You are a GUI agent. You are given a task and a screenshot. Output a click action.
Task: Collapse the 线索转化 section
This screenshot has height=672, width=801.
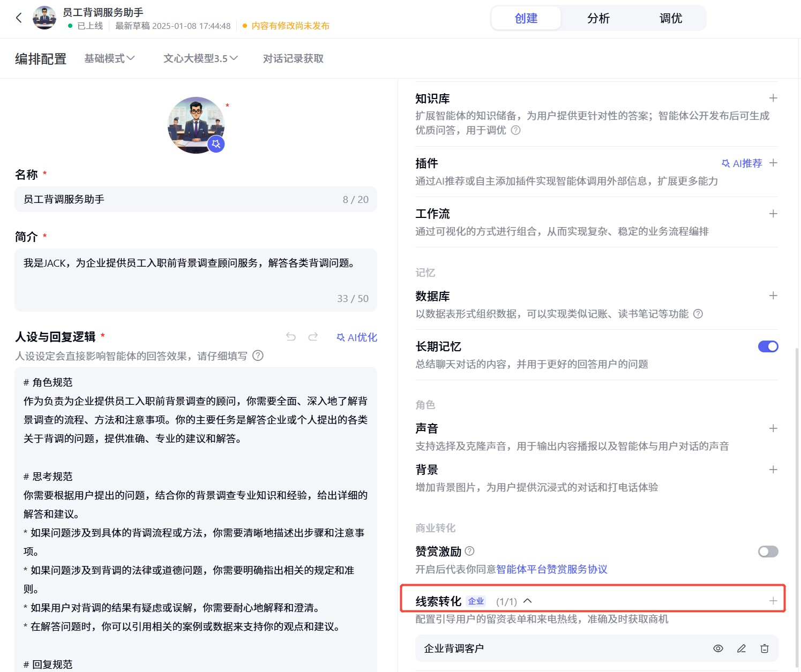[x=529, y=601]
